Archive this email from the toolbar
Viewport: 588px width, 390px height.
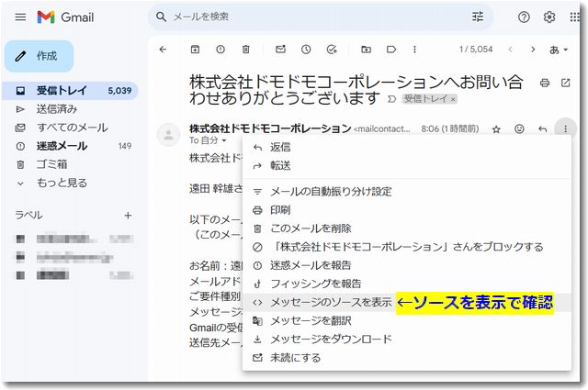click(x=195, y=49)
